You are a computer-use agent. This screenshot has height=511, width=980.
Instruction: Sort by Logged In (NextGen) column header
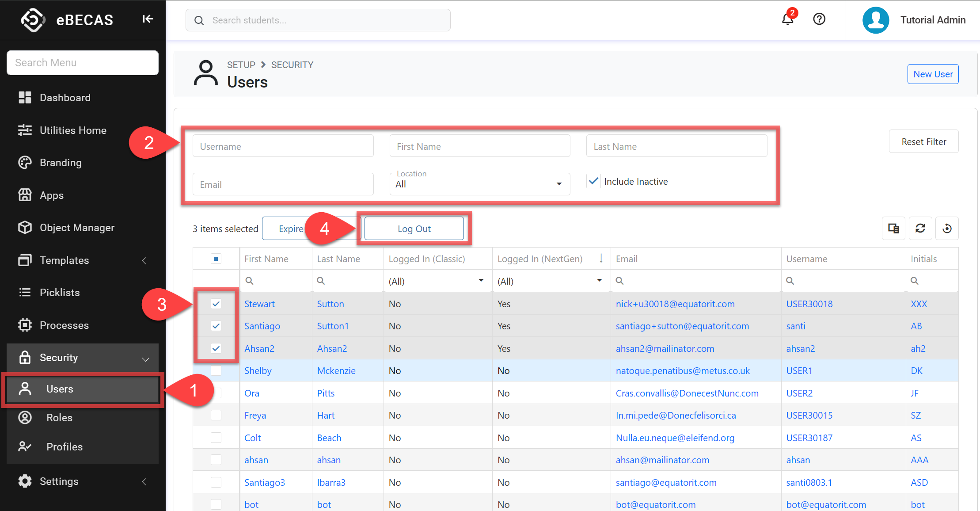(540, 259)
